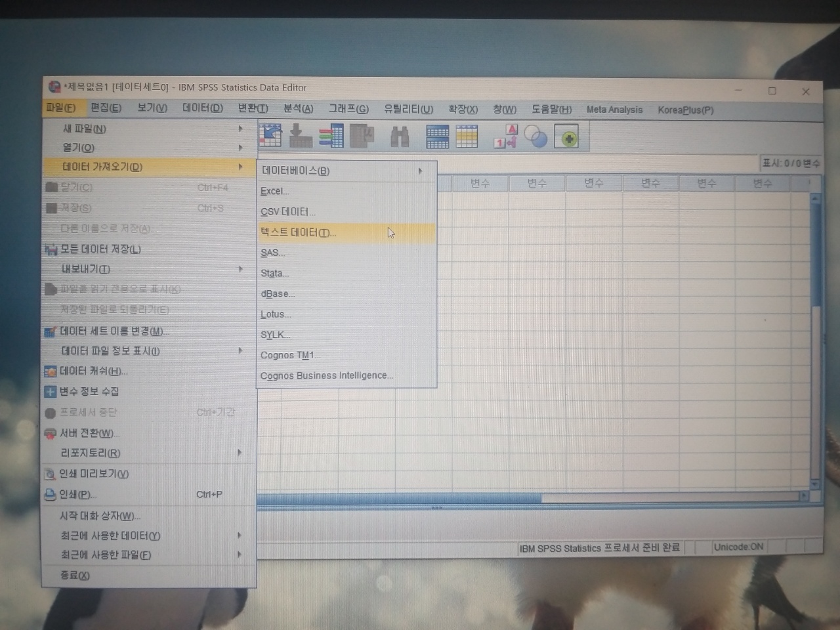Click the Split File toolbar icon

pyautogui.click(x=437, y=136)
